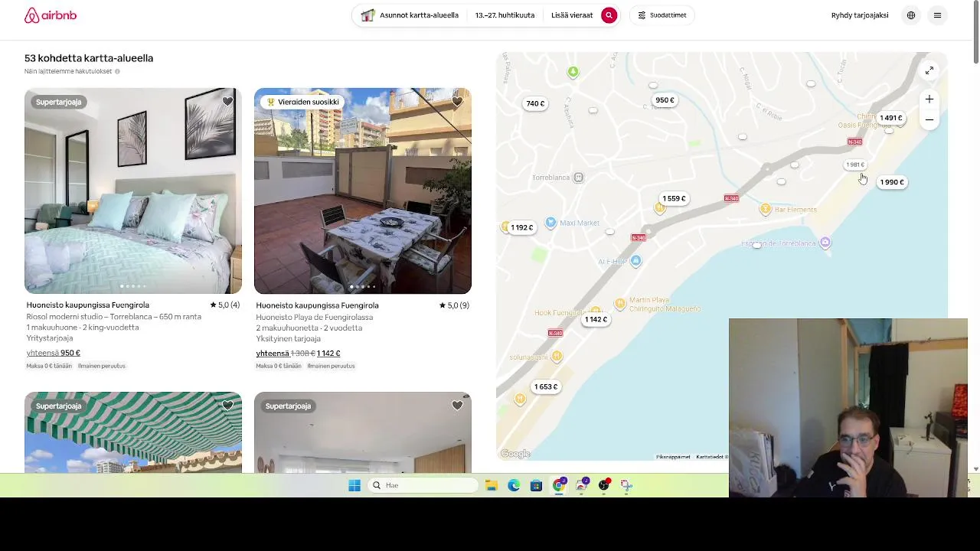
Task: Click the taskbar search box Hae
Action: 422,485
